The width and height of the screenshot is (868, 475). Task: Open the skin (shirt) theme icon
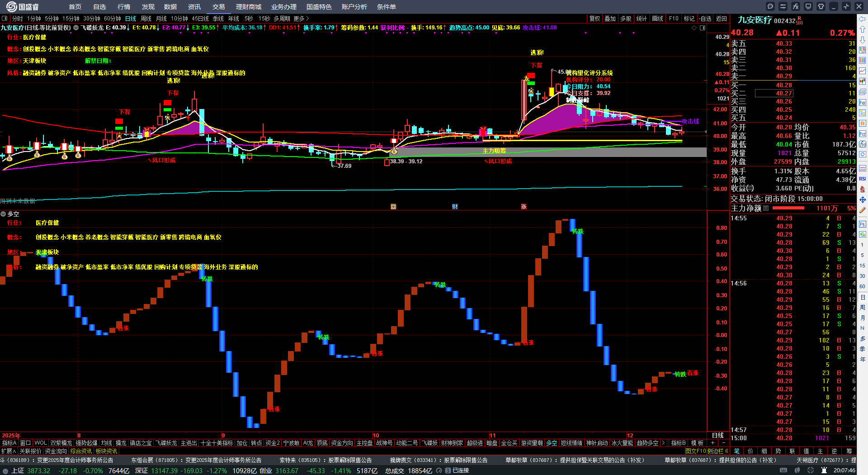(821, 6)
